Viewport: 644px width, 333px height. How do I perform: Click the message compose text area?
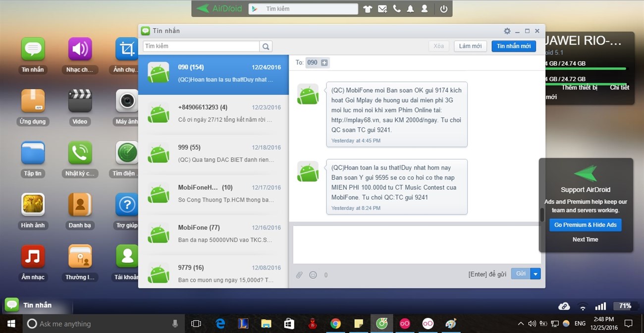click(417, 245)
